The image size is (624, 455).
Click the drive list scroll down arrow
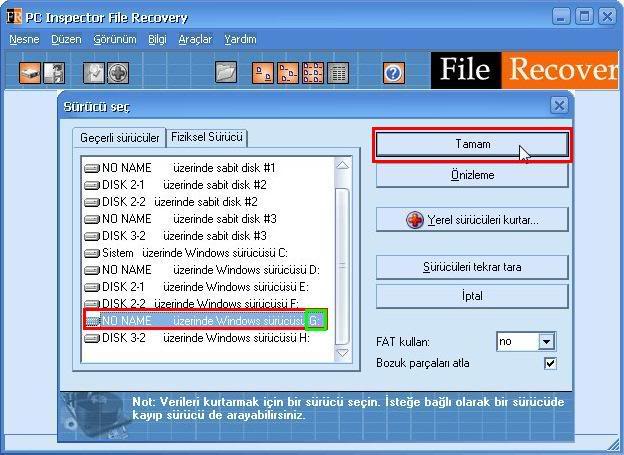pyautogui.click(x=343, y=353)
